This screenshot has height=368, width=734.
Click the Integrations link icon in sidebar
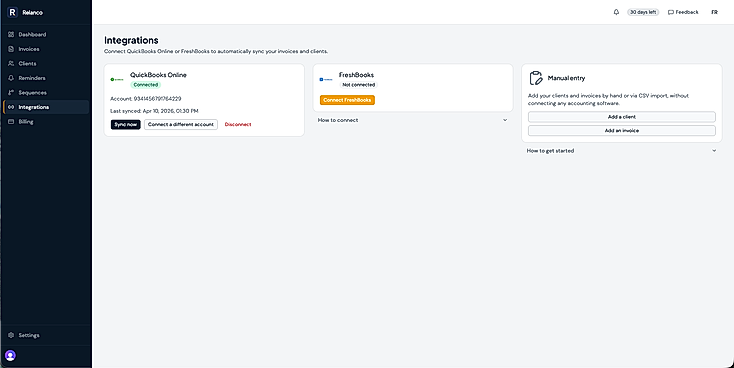coord(11,107)
